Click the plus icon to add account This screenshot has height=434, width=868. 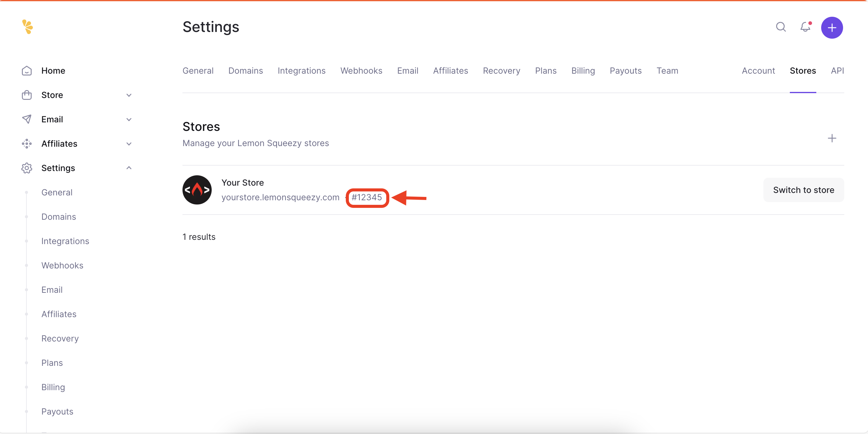click(833, 26)
